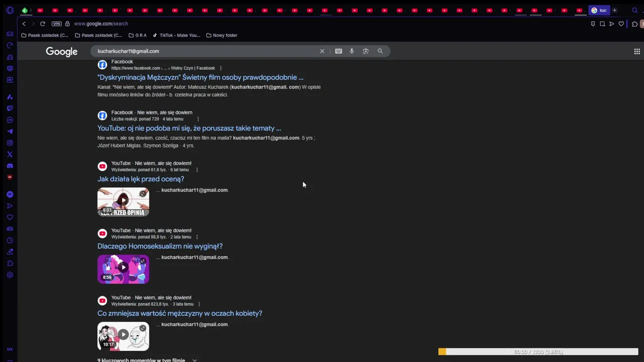
Task: Open Instagram from the sidebar
Action: 10,143
